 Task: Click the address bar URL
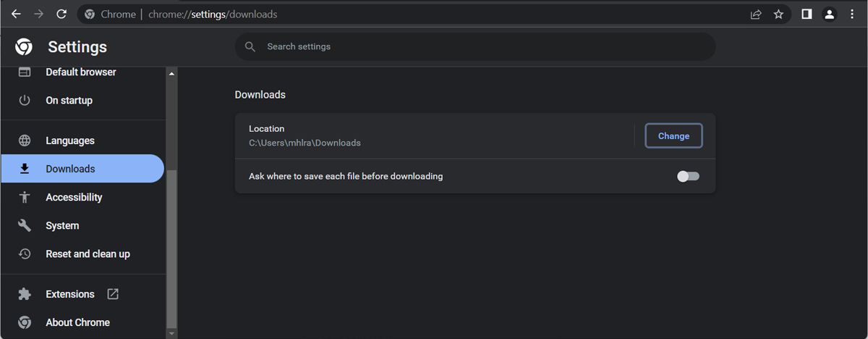pyautogui.click(x=213, y=14)
